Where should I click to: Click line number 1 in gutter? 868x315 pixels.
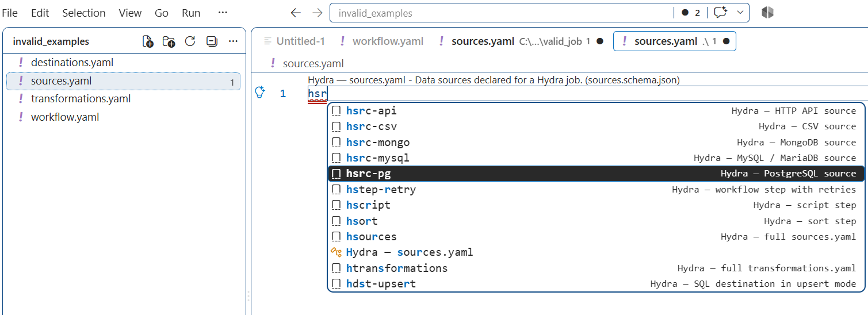tap(283, 94)
